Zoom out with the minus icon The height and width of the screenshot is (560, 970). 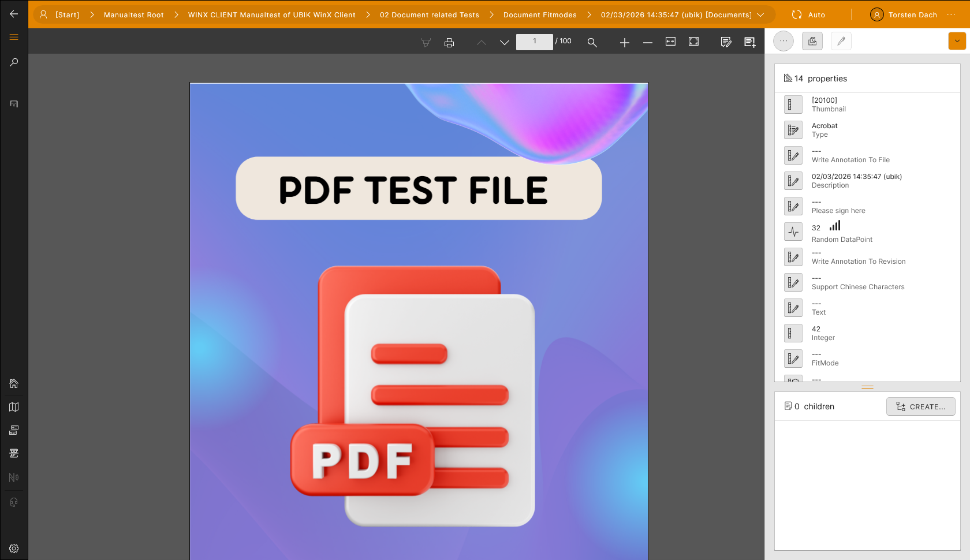click(x=647, y=42)
